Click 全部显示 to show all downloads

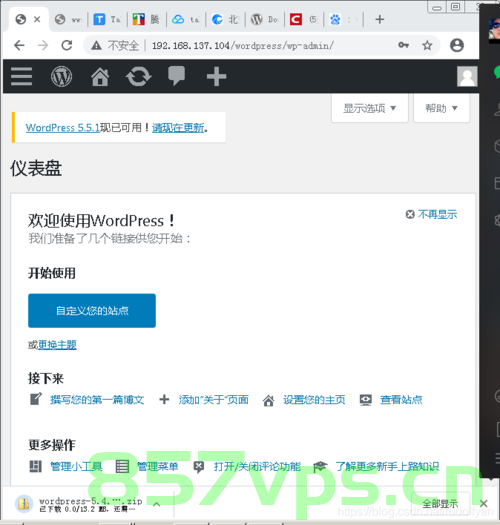[440, 504]
